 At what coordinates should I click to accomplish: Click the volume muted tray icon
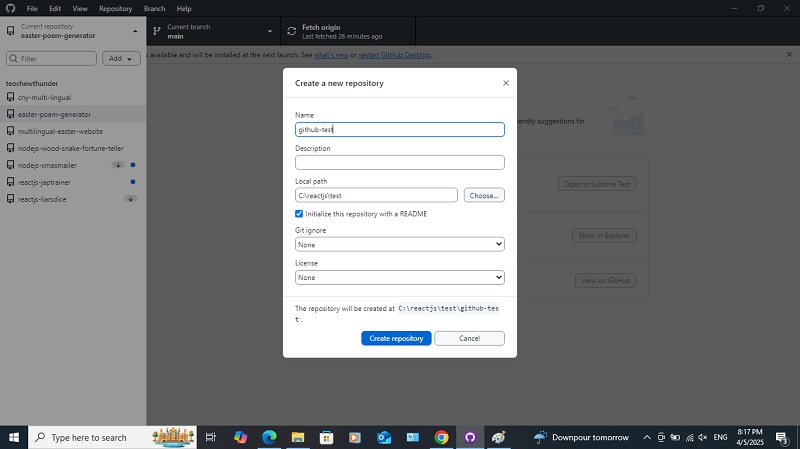click(703, 437)
